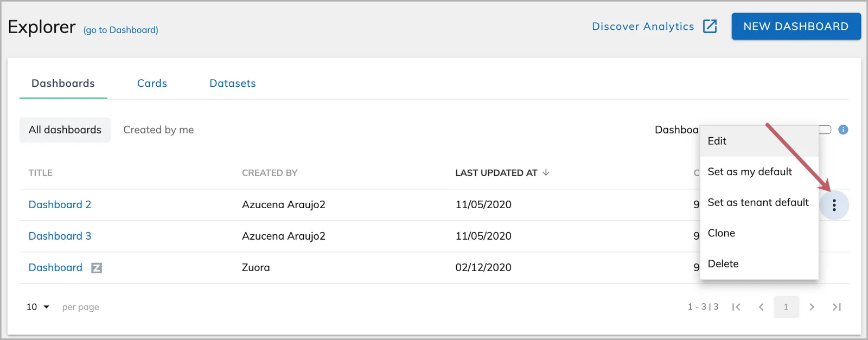This screenshot has width=868, height=340.
Task: Switch to the Dashboards tab
Action: [x=63, y=84]
